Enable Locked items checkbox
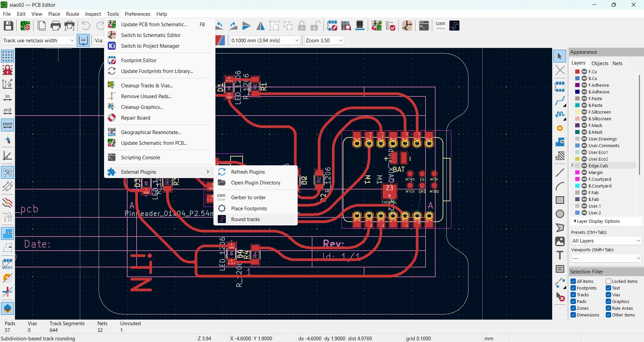Viewport: 644px width, 342px height. [608, 281]
